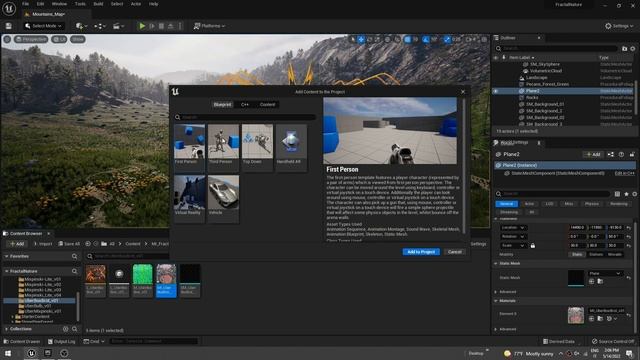
Task: Click the Outliner new folder icon
Action: [x=624, y=49]
